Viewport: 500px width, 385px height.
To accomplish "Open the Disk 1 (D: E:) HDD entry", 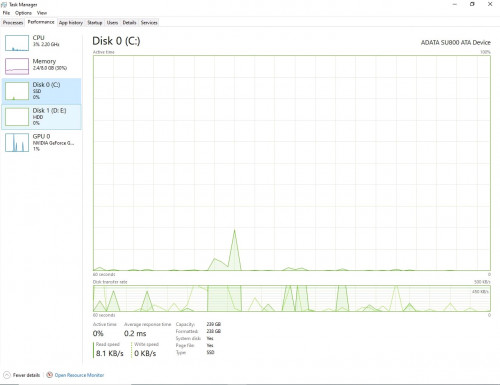I will tap(42, 117).
